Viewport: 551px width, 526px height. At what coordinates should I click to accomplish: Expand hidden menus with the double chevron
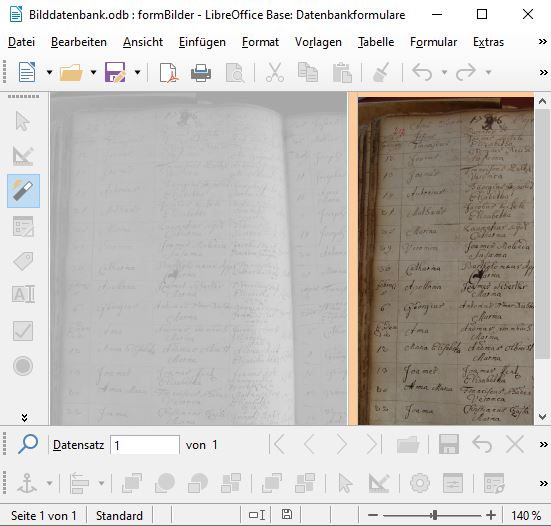tap(543, 42)
